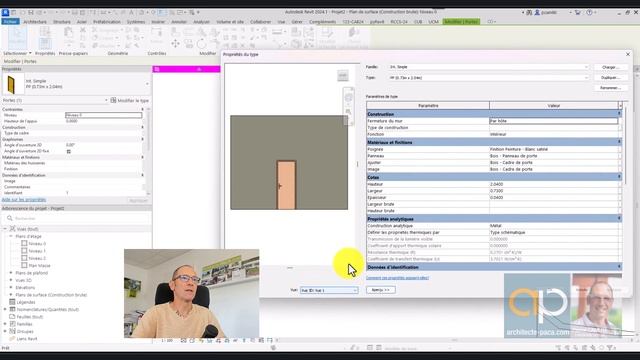
Task: Click the Modifier le type button
Action: point(130,100)
